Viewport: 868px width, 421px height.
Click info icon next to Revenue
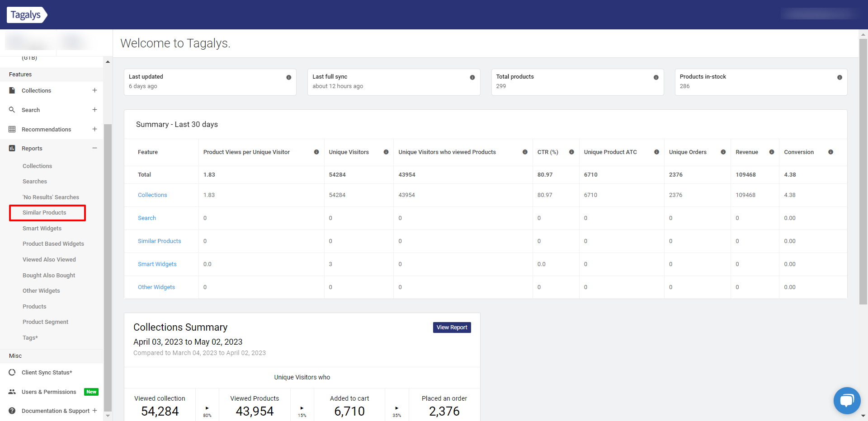[x=772, y=152]
